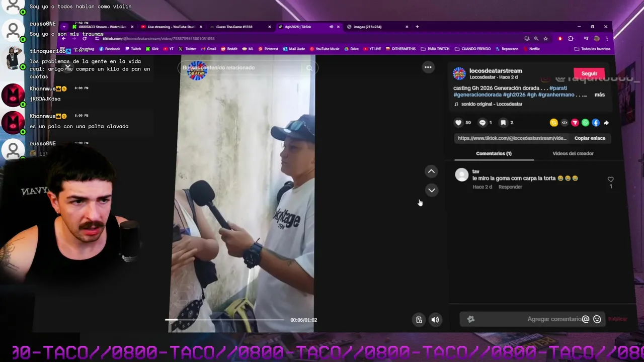Open the Reprocann bookmark
This screenshot has height=362, width=644.
[507, 49]
